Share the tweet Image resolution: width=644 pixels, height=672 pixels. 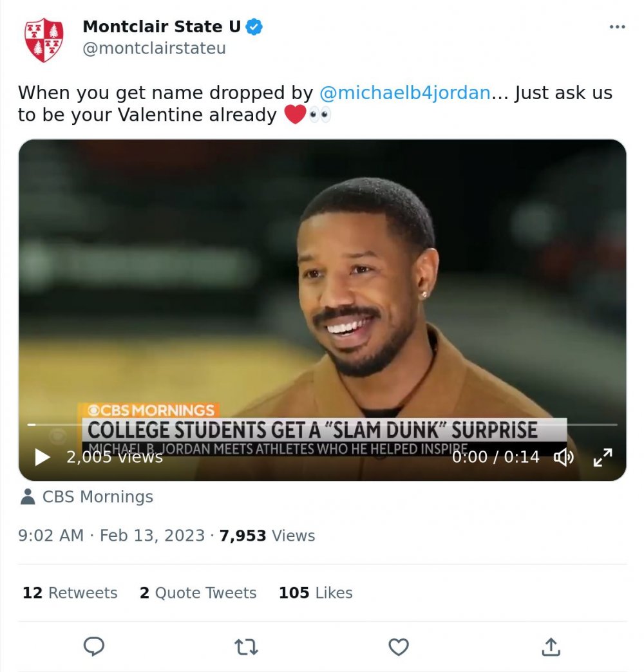pos(550,647)
